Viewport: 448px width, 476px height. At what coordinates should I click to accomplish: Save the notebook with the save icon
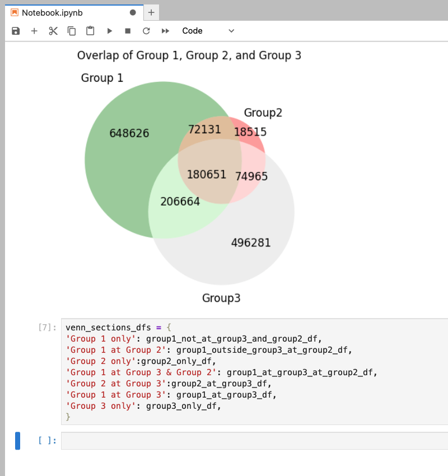click(x=15, y=31)
